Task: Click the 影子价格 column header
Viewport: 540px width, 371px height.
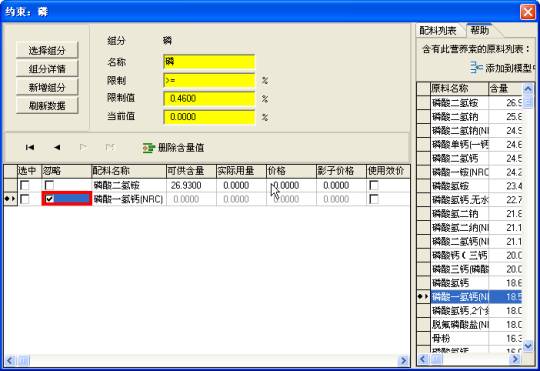Action: 341,171
